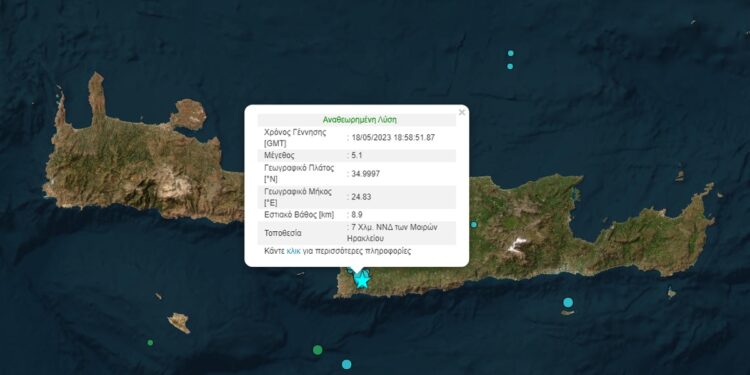The image size is (750, 375).
Task: Select the cyan marker at the bottom of the map
Action: click(346, 364)
